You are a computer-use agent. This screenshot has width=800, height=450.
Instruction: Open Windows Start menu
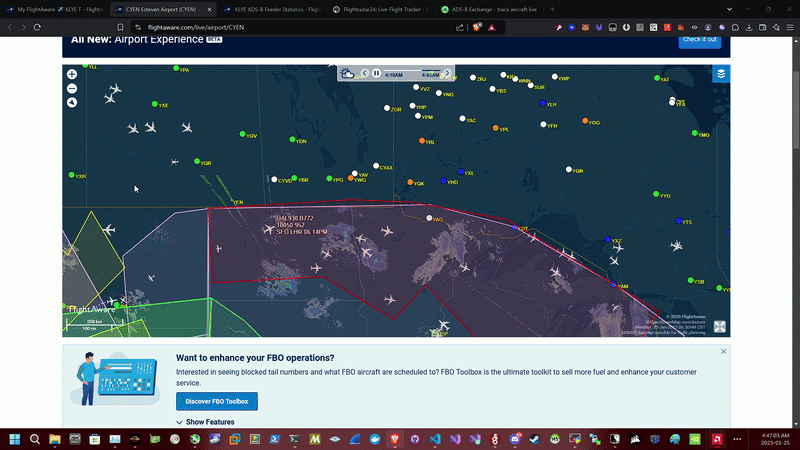(14, 439)
